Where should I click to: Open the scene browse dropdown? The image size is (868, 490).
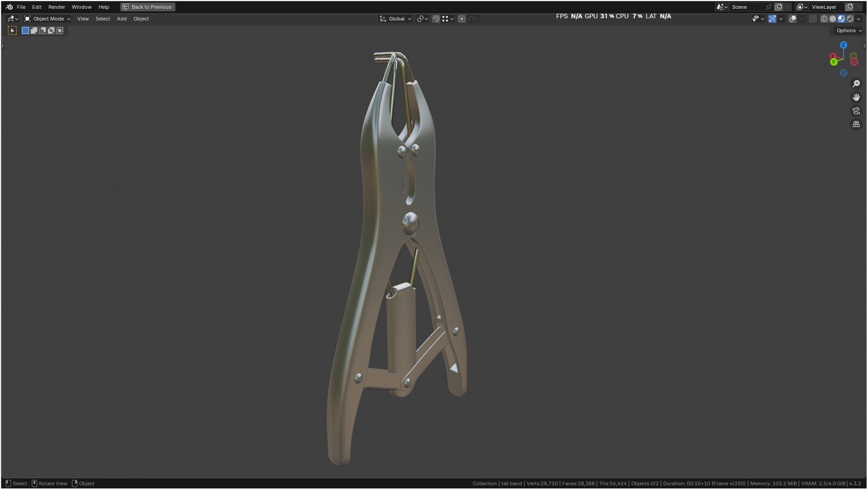pyautogui.click(x=722, y=7)
